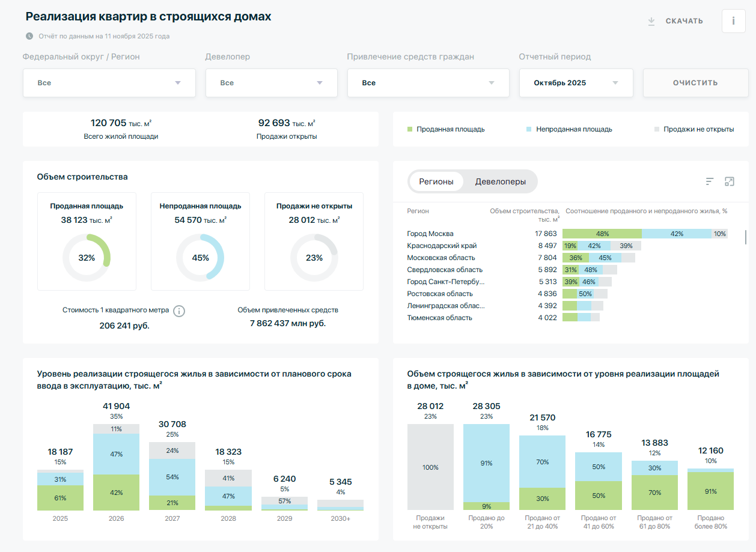Screen dimensions: 756x552
Task: Click the download arrow icon
Action: (x=651, y=21)
